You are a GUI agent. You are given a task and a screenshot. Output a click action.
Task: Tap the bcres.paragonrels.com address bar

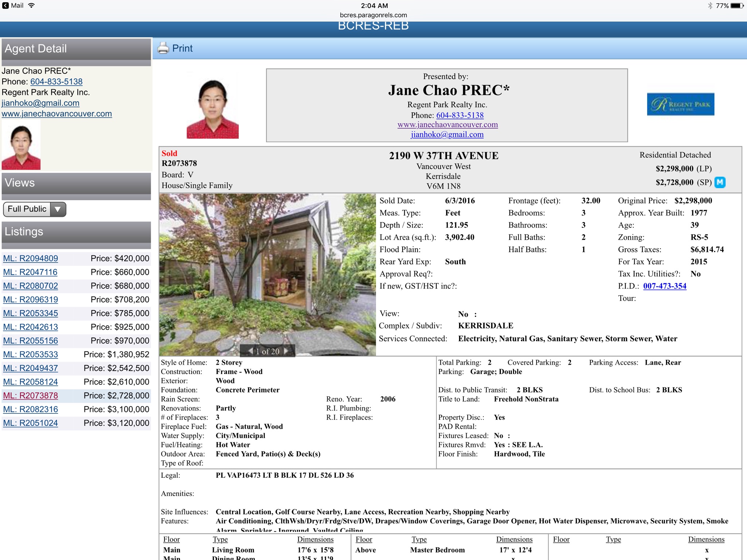(x=373, y=15)
